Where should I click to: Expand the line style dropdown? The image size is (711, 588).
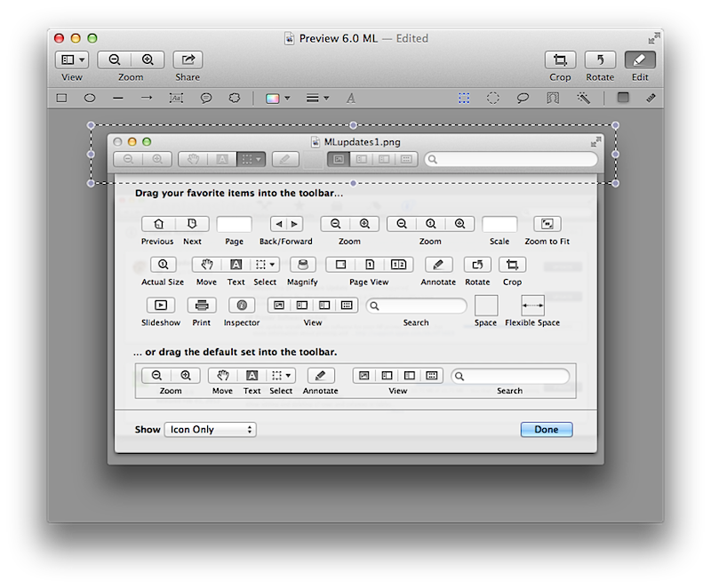click(317, 99)
